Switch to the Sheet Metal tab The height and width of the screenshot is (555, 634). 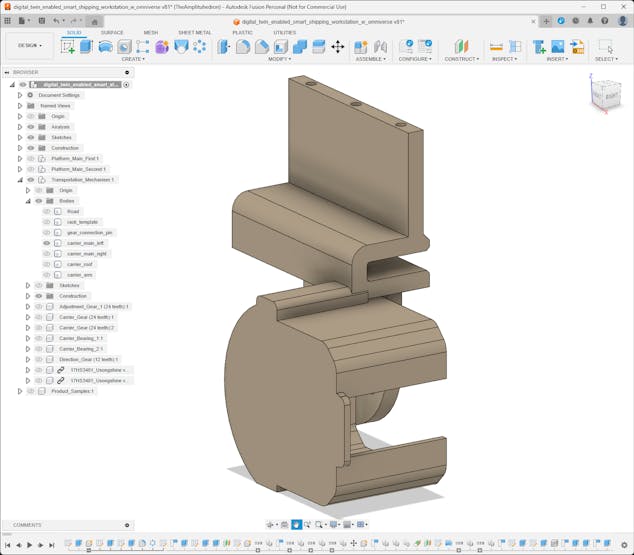click(x=194, y=32)
